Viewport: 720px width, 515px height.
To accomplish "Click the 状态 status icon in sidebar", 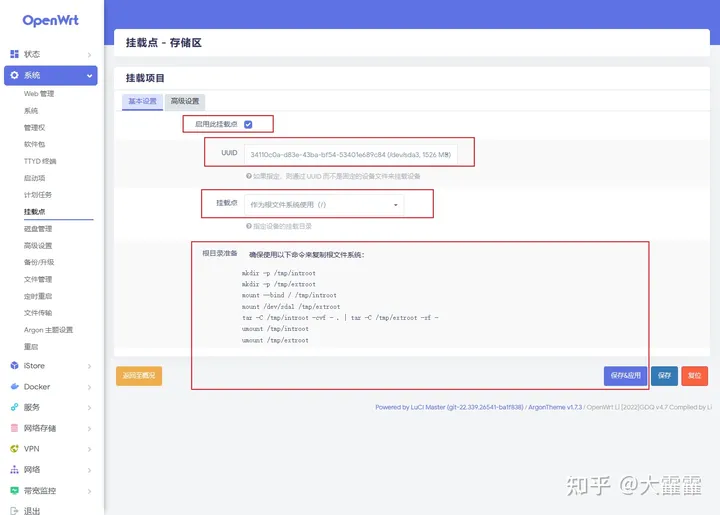I will click(14, 54).
